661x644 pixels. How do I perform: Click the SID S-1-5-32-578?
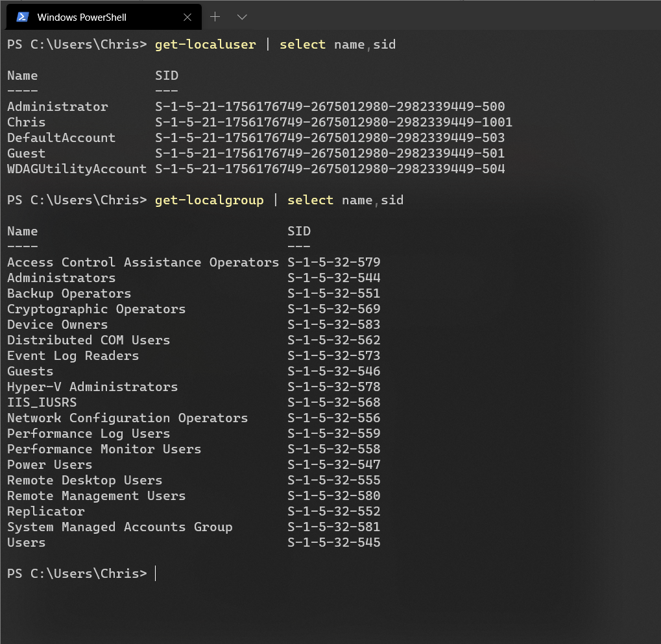tap(334, 387)
